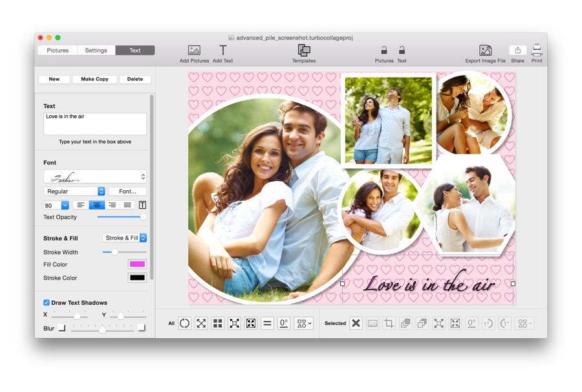Viewport: 582px width, 392px height.
Task: Click inside the 'Love is in the air' text box
Action: (x=95, y=124)
